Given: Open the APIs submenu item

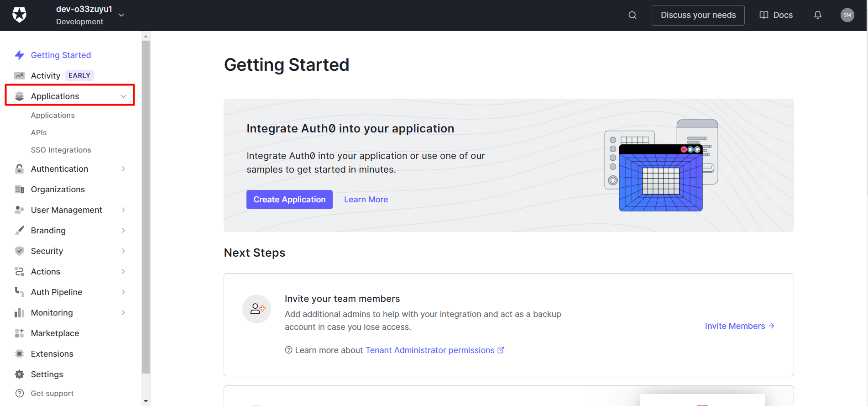Looking at the screenshot, I should click(x=39, y=133).
